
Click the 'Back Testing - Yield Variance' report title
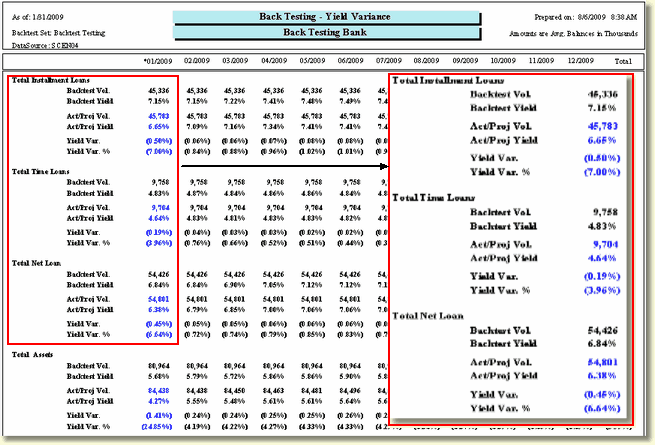coord(325,17)
